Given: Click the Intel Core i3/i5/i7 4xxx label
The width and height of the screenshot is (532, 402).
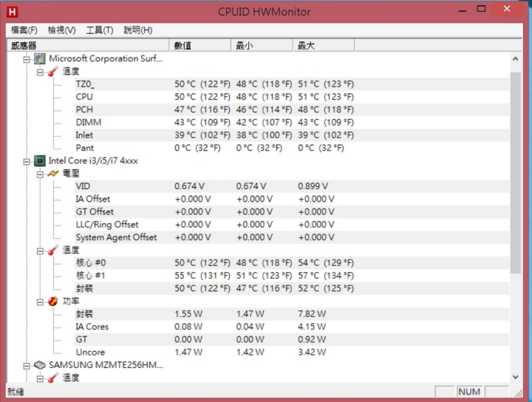Looking at the screenshot, I should (93, 161).
